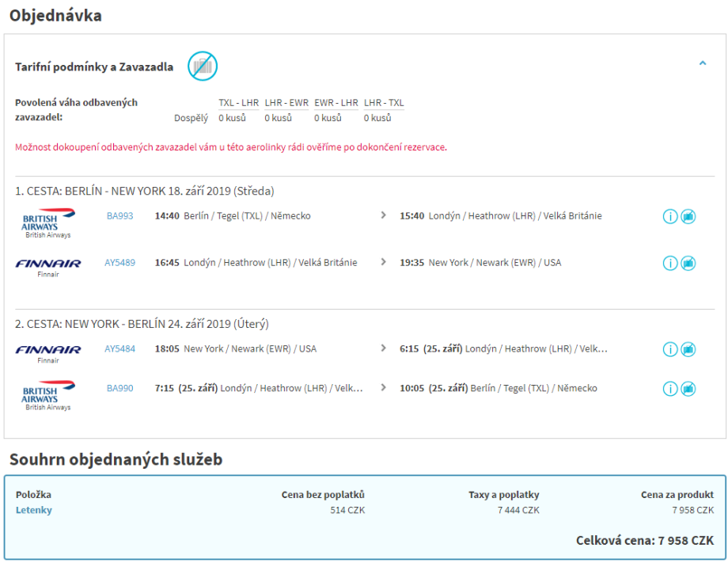The image size is (728, 563).
Task: Click the British Airways logo on flight BA993
Action: (x=48, y=222)
